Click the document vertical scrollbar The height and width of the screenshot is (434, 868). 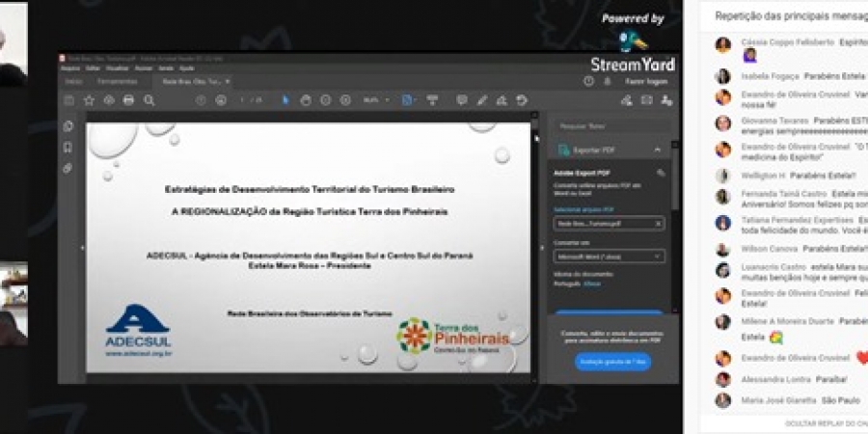534,248
